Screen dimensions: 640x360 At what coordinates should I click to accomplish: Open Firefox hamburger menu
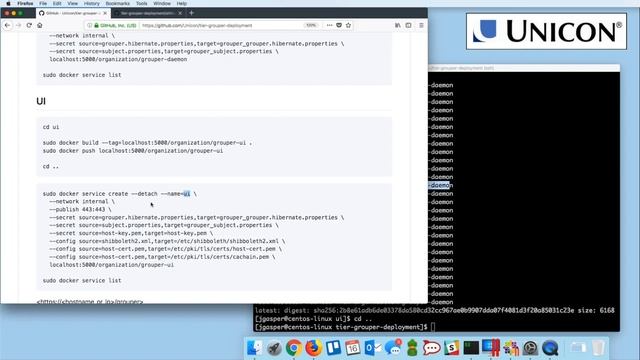(x=421, y=25)
